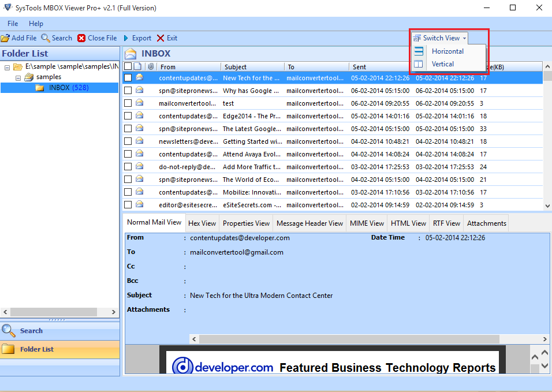Check the 'New Tech for the' email checkbox
Image resolution: width=552 pixels, height=392 pixels.
click(x=128, y=78)
